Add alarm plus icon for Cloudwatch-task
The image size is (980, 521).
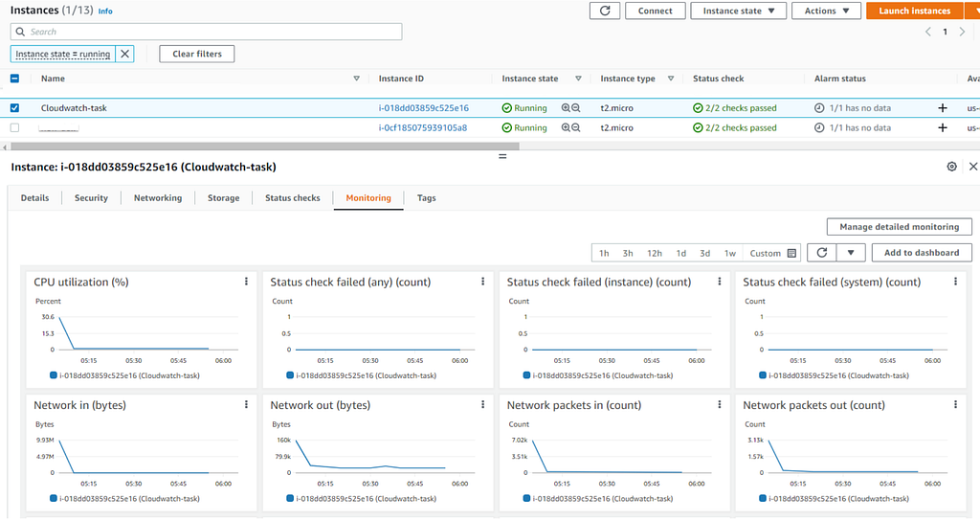click(943, 107)
